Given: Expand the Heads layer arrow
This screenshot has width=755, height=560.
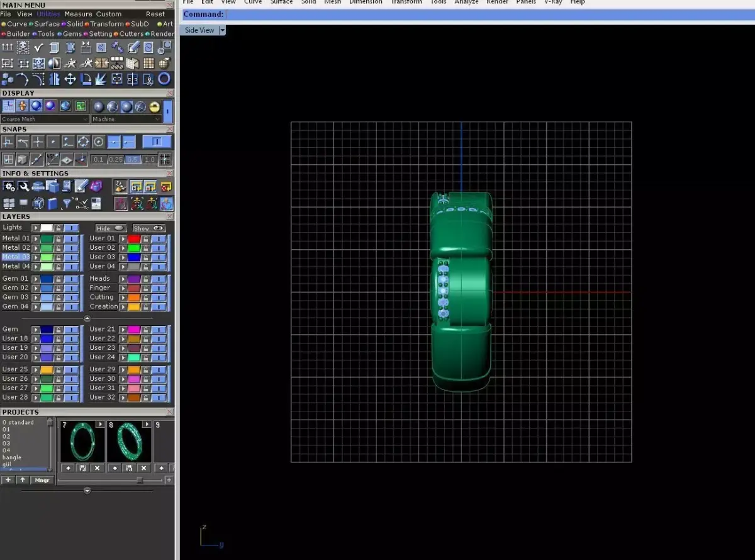Looking at the screenshot, I should 123,279.
